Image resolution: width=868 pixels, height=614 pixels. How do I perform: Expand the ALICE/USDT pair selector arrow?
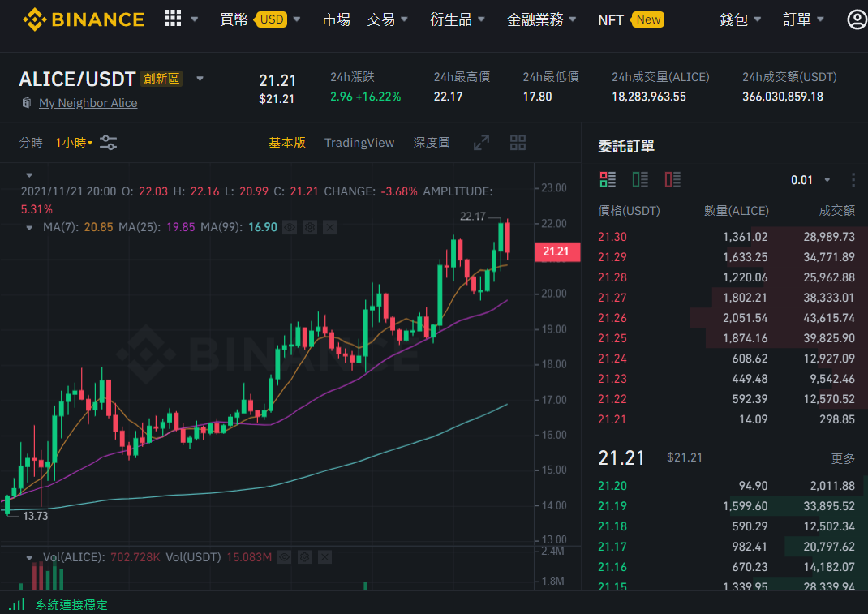[200, 79]
